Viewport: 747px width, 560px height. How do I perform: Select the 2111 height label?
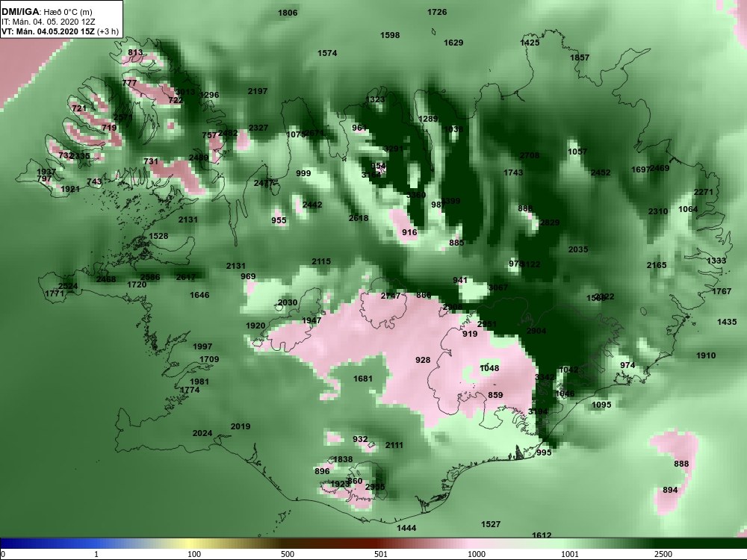point(394,445)
